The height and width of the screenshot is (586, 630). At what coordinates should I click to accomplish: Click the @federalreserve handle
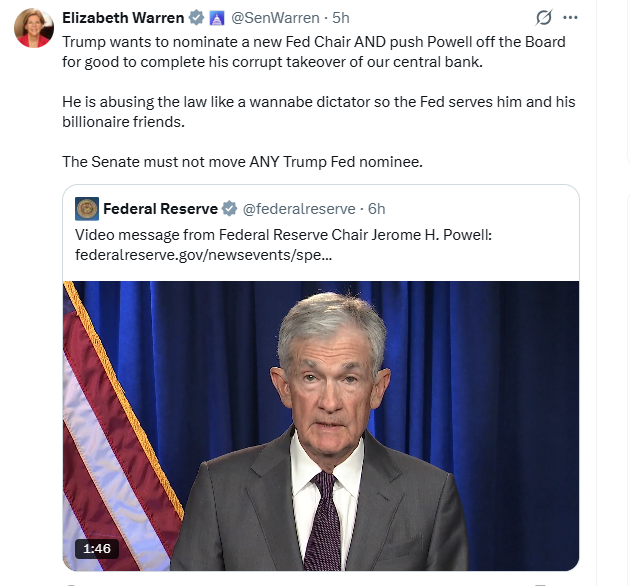(300, 209)
